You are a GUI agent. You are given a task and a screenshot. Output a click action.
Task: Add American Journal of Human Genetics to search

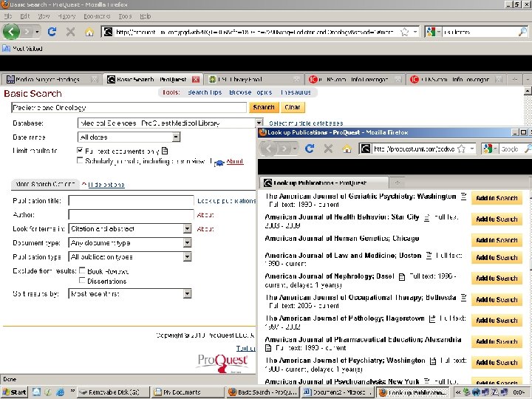click(497, 240)
